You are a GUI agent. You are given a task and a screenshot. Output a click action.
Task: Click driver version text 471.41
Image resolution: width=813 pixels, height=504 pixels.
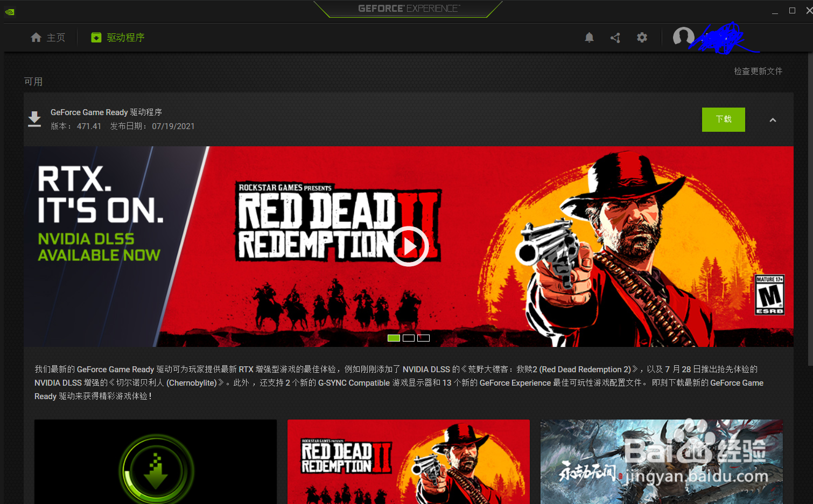coord(89,126)
